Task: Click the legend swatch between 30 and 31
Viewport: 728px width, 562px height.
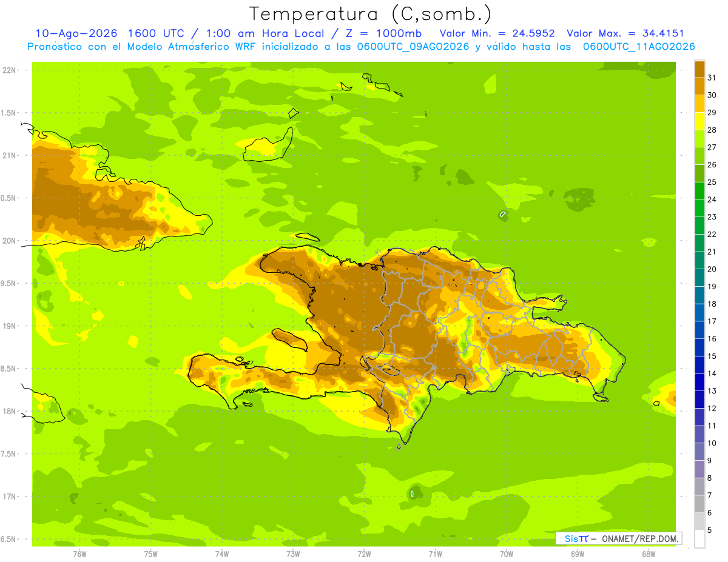Action: 699,87
